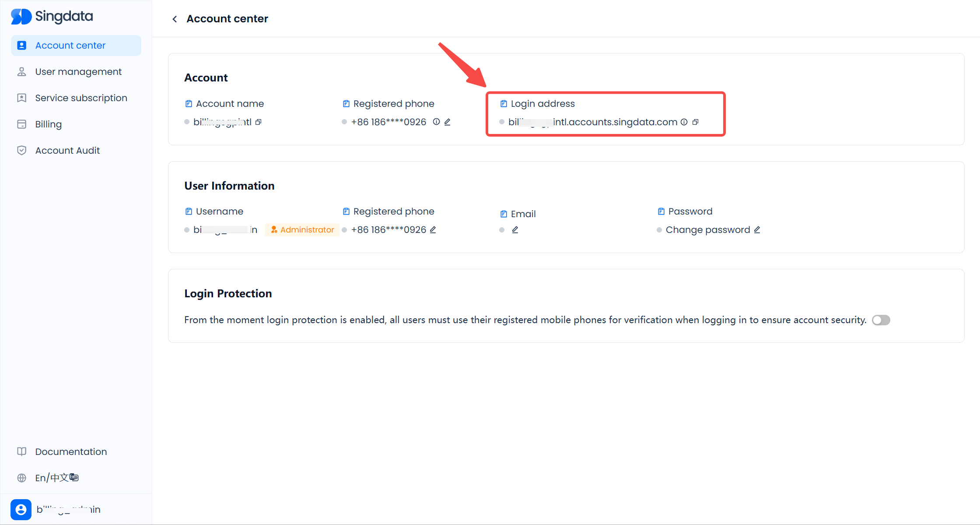Open Service subscription page
This screenshot has width=980, height=525.
(81, 98)
